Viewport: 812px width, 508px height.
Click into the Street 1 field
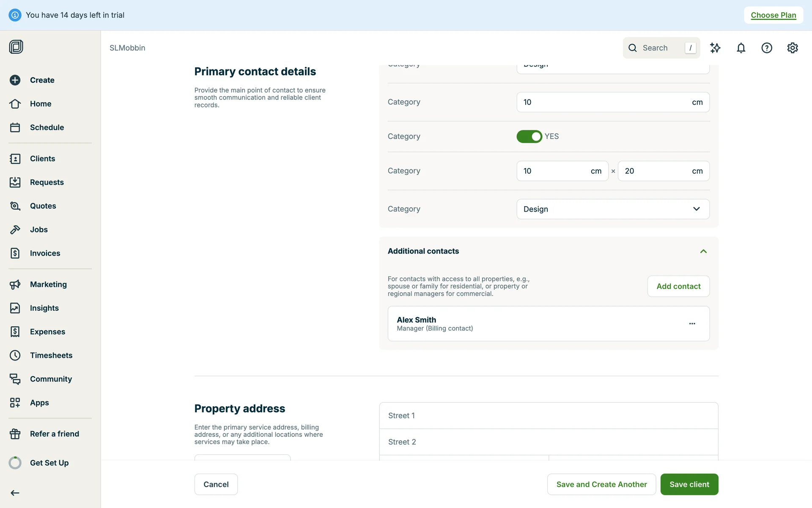click(x=548, y=416)
